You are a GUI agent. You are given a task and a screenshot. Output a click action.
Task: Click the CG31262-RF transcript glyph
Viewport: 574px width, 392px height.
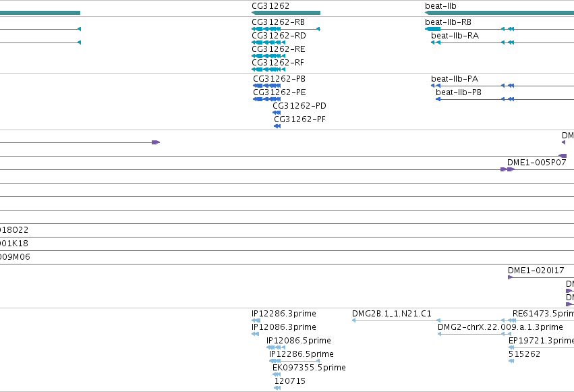[268, 69]
